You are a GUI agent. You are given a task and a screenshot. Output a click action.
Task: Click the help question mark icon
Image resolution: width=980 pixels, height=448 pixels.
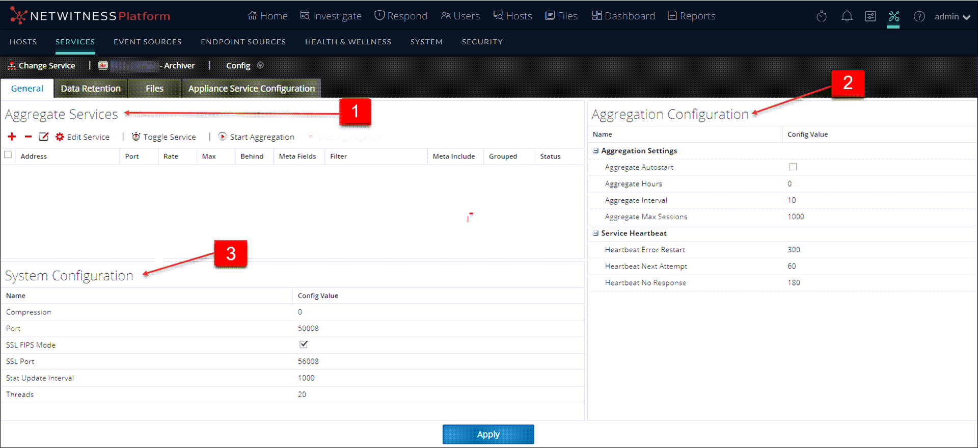[x=919, y=16]
